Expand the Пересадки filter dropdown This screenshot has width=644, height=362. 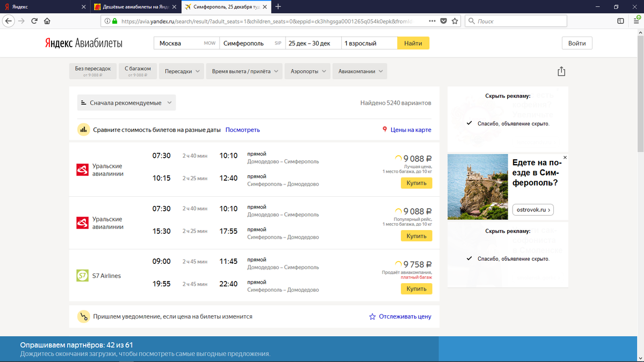[x=181, y=71]
